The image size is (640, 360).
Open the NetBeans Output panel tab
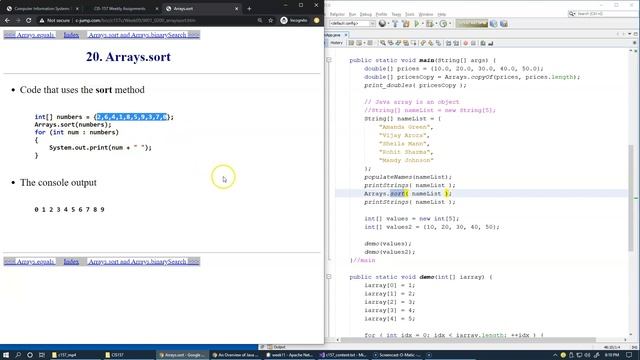click(x=276, y=347)
